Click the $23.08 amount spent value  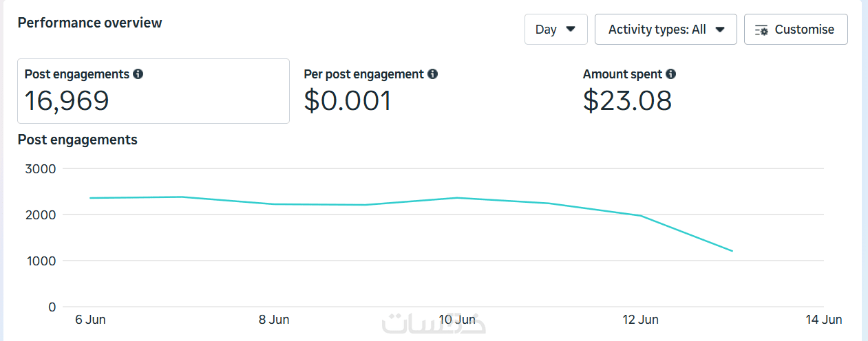tap(627, 101)
